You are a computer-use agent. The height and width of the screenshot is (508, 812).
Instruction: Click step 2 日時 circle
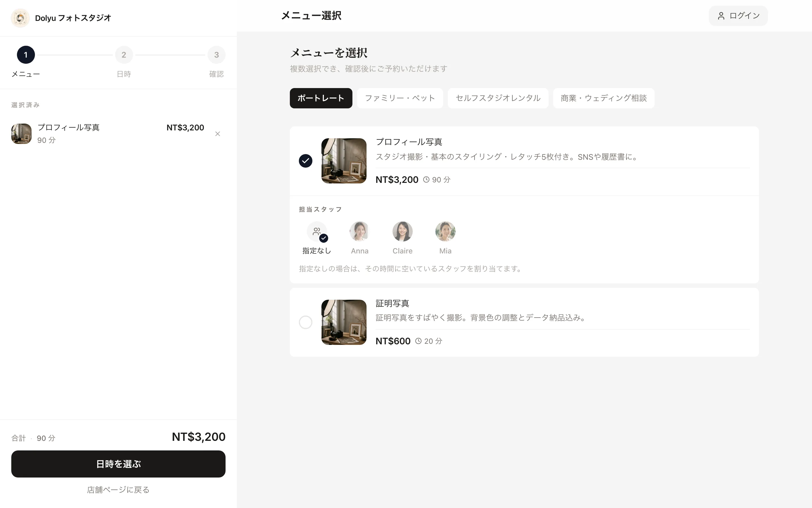124,55
